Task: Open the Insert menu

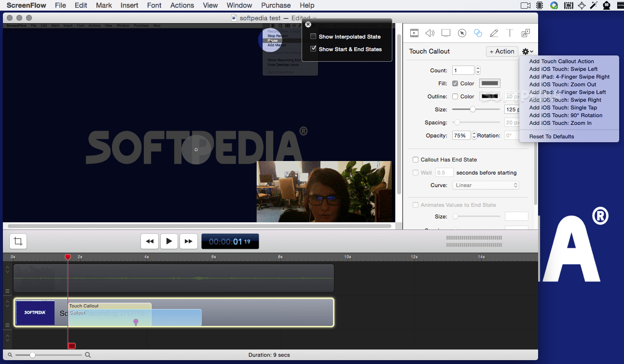Action: point(129,5)
